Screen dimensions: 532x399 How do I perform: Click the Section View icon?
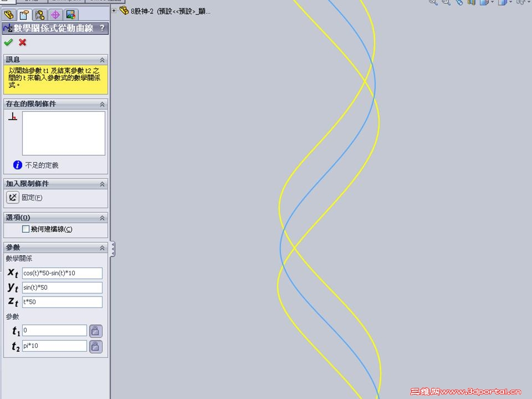tap(471, 2)
